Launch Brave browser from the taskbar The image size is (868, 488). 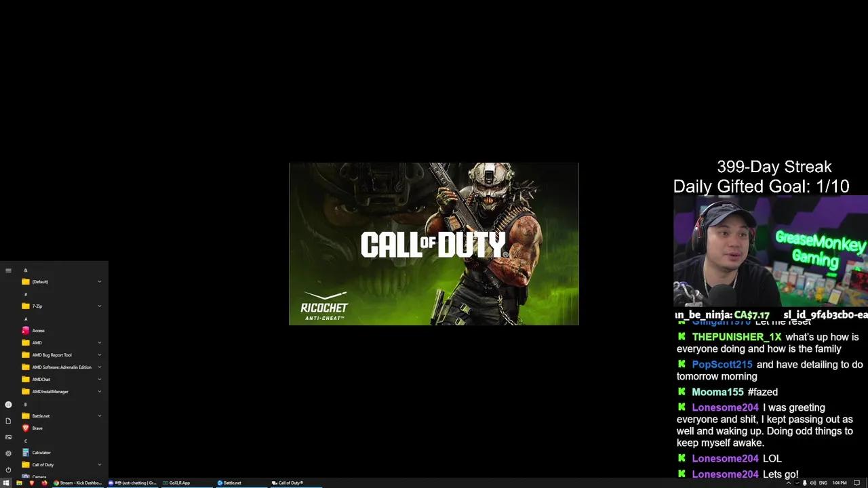32,483
